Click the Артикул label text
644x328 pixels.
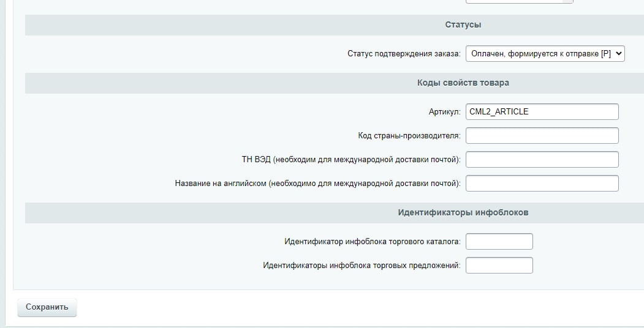(445, 112)
